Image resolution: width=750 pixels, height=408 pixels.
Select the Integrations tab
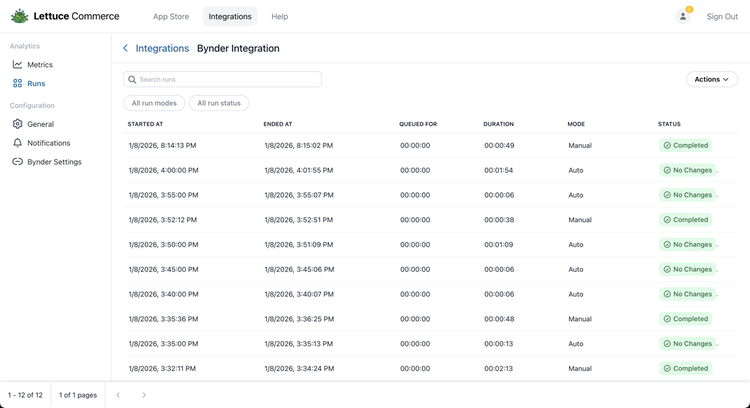[x=230, y=16]
